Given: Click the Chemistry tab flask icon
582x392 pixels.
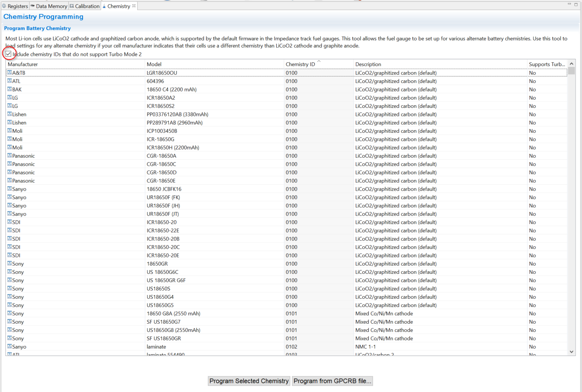Looking at the screenshot, I should [x=104, y=6].
